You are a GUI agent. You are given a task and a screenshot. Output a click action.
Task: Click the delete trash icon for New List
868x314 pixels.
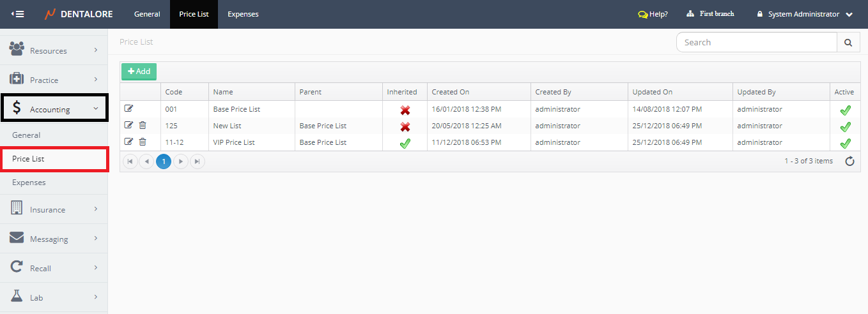143,125
